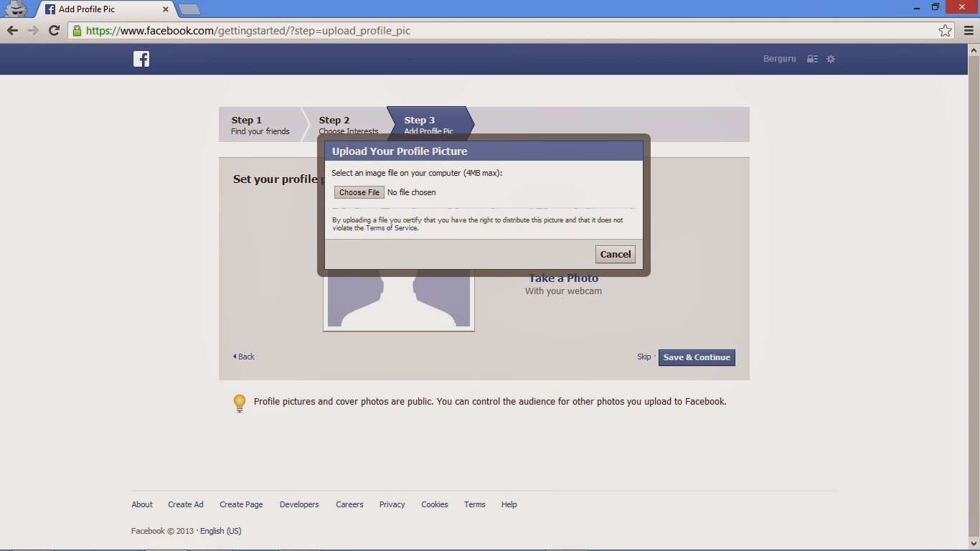The width and height of the screenshot is (980, 551).
Task: Open privacy shortcuts lock icon
Action: tap(812, 59)
